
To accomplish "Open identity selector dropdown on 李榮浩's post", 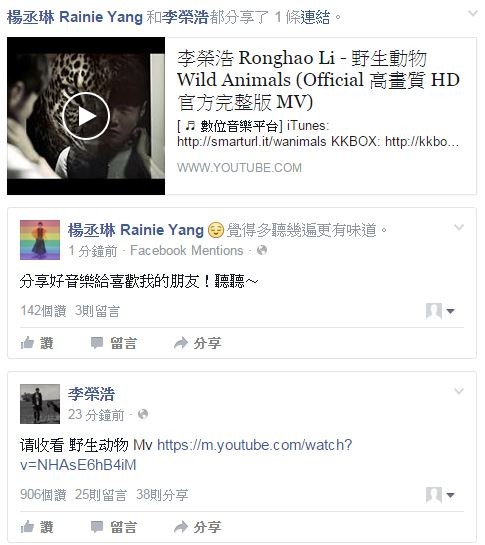I will click(x=440, y=495).
